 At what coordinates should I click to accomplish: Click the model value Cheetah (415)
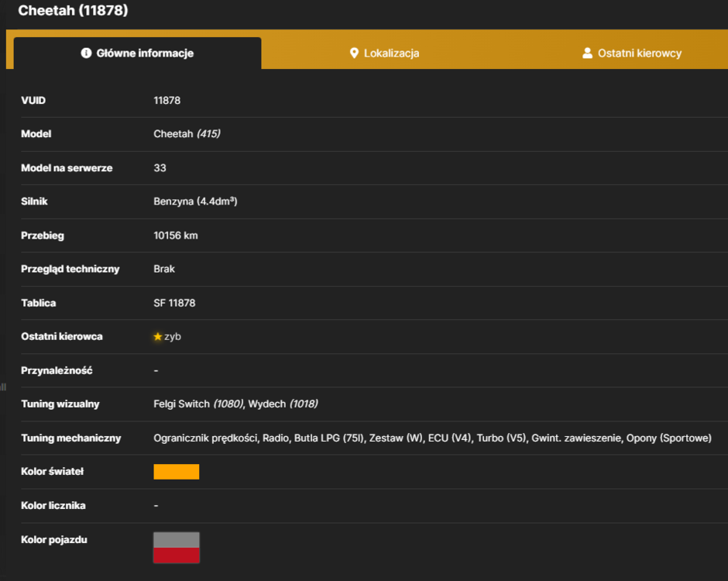(187, 134)
